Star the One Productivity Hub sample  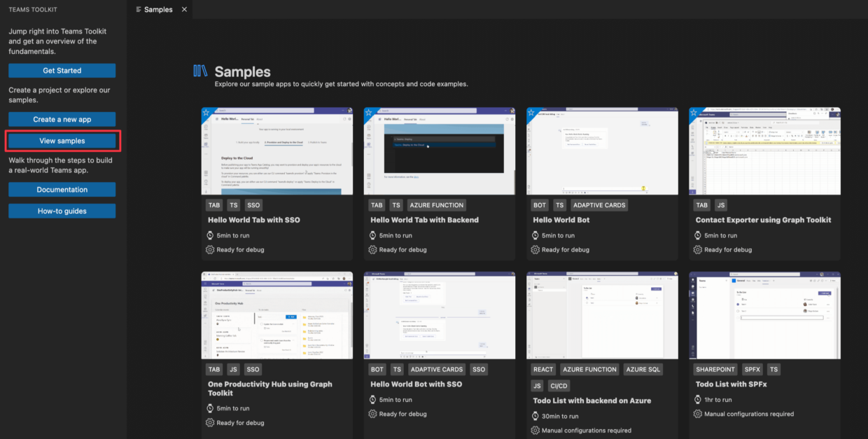coord(206,276)
